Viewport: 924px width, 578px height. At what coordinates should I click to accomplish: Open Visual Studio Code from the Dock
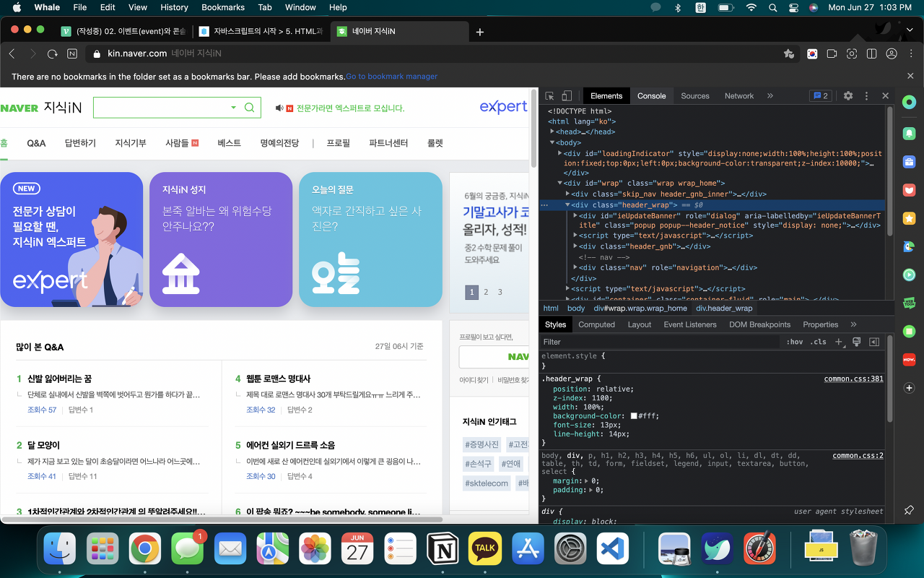pos(613,549)
